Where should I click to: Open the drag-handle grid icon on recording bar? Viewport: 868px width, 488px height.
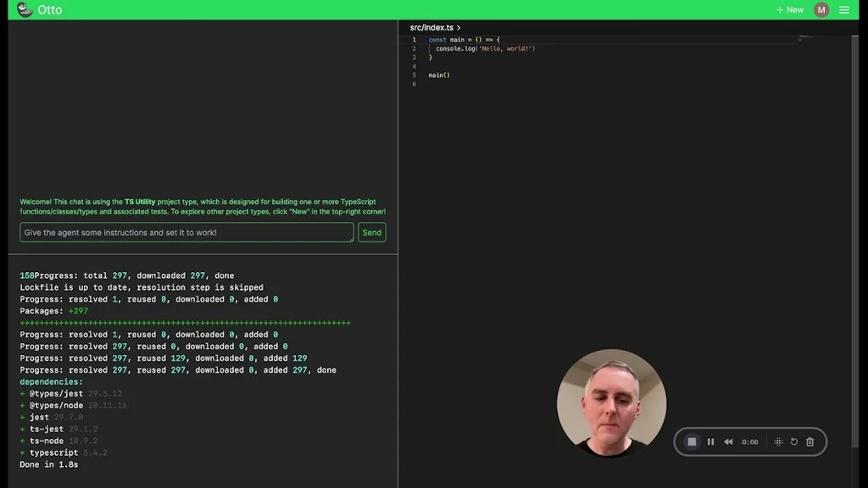tap(777, 441)
